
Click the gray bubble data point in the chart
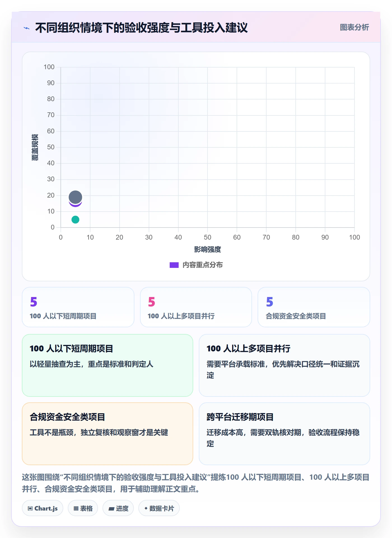coord(75,197)
